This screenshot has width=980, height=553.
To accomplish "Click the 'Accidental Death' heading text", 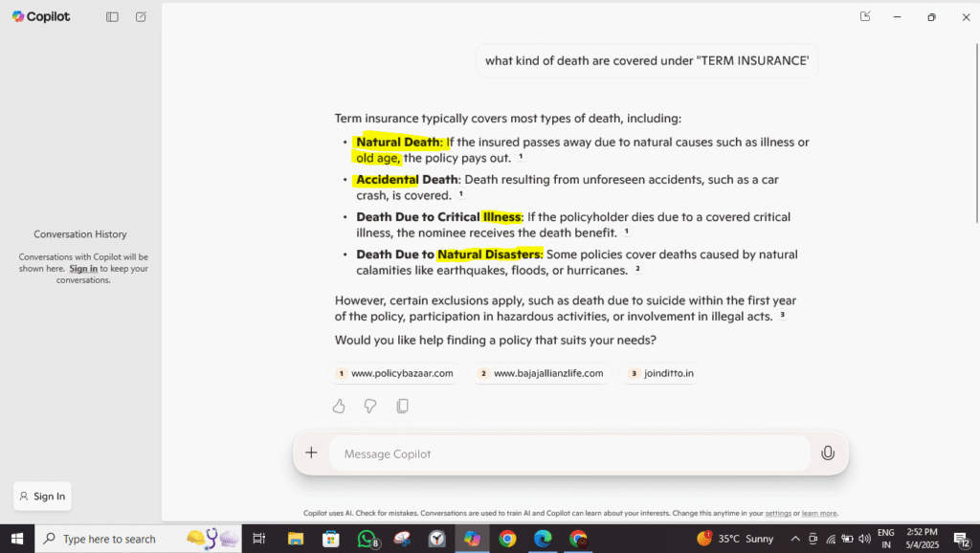I will pyautogui.click(x=407, y=179).
